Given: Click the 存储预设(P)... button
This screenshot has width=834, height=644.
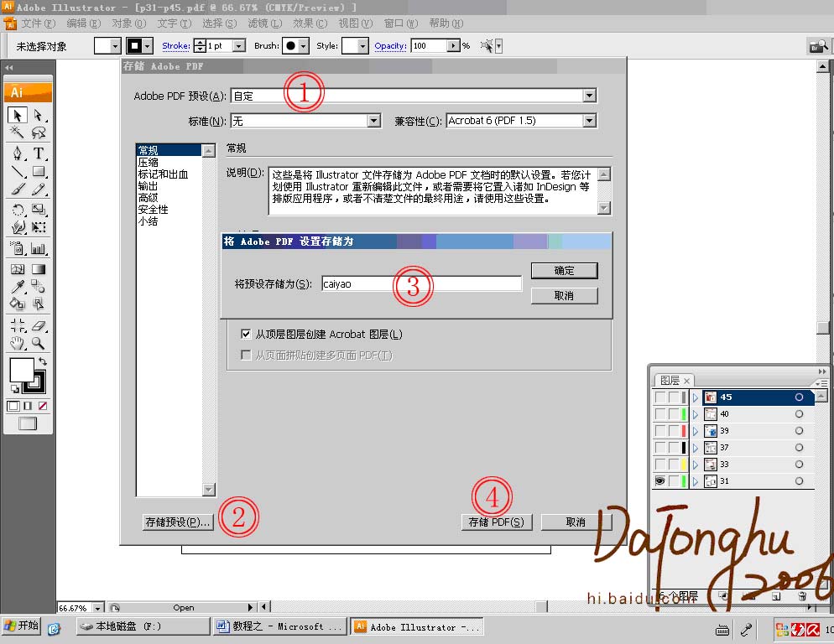Looking at the screenshot, I should coord(178,522).
